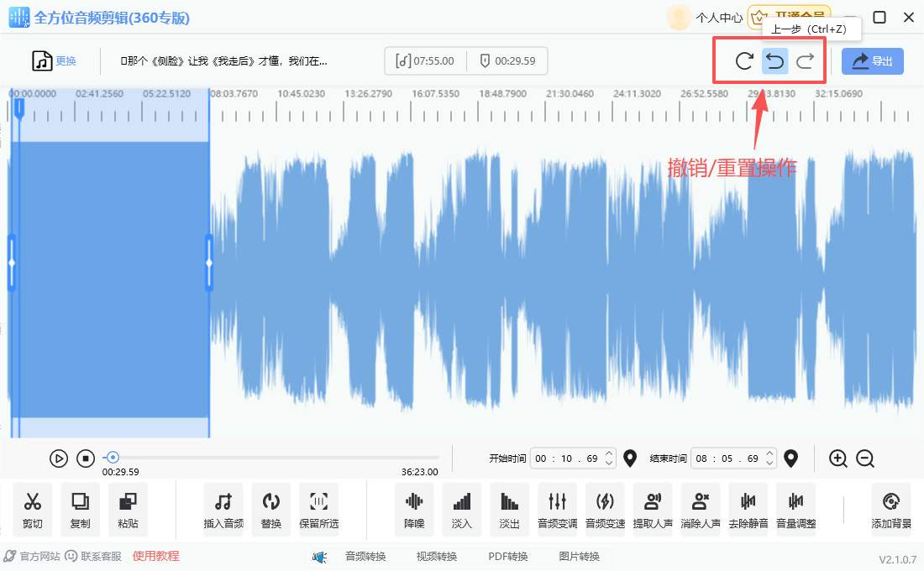Viewport: 924px width, 571px height.
Task: Click the 结束时间 stepper arrows
Action: pyautogui.click(x=770, y=458)
